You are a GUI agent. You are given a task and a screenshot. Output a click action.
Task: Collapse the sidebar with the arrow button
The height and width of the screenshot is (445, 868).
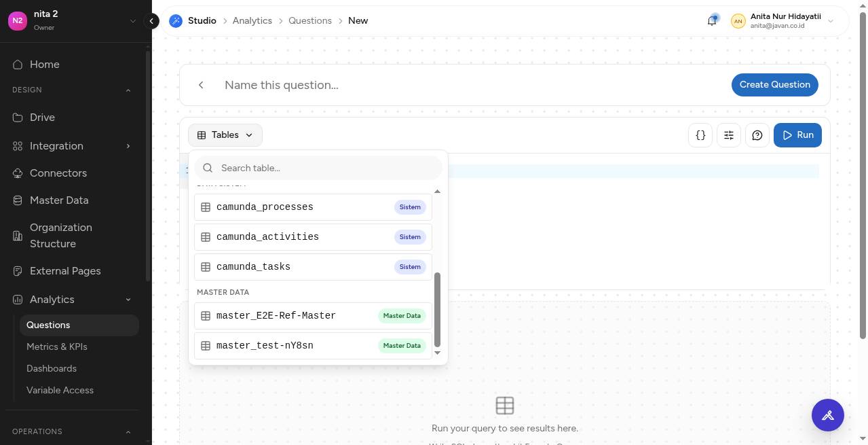[152, 21]
